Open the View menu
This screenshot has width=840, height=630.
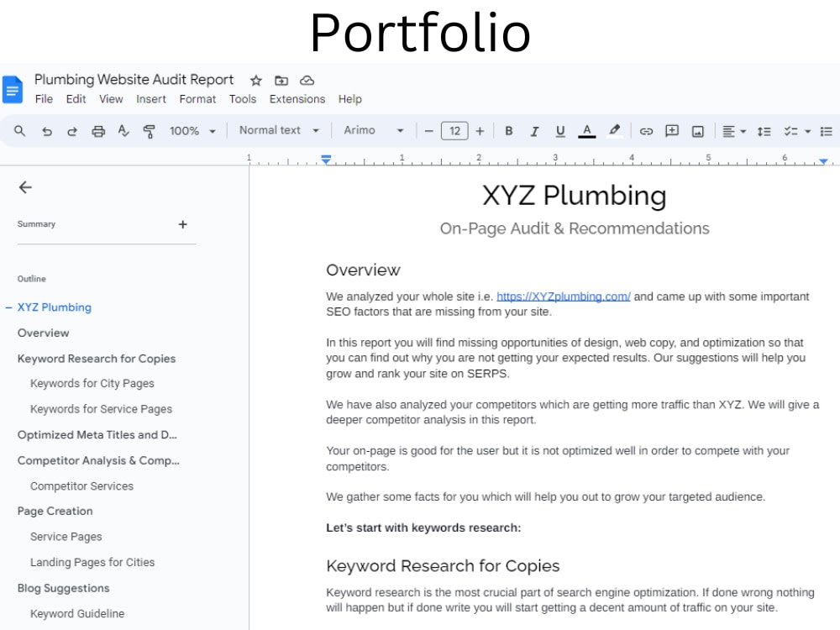click(111, 99)
